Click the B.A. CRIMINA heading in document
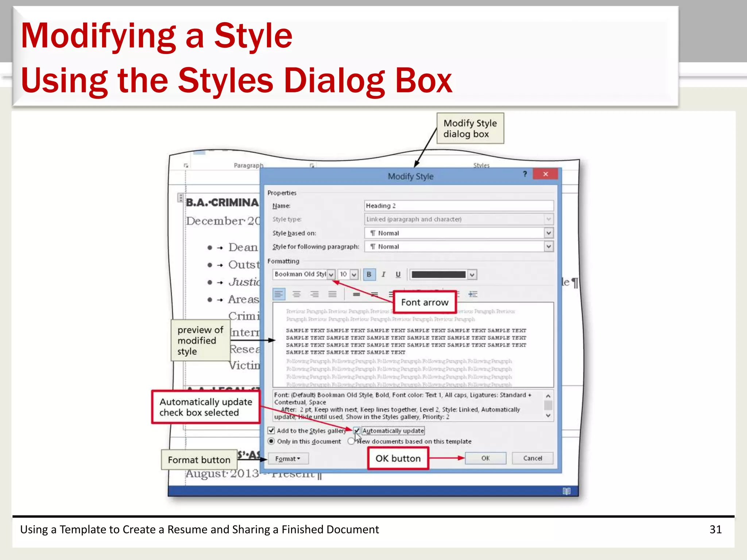 click(222, 202)
